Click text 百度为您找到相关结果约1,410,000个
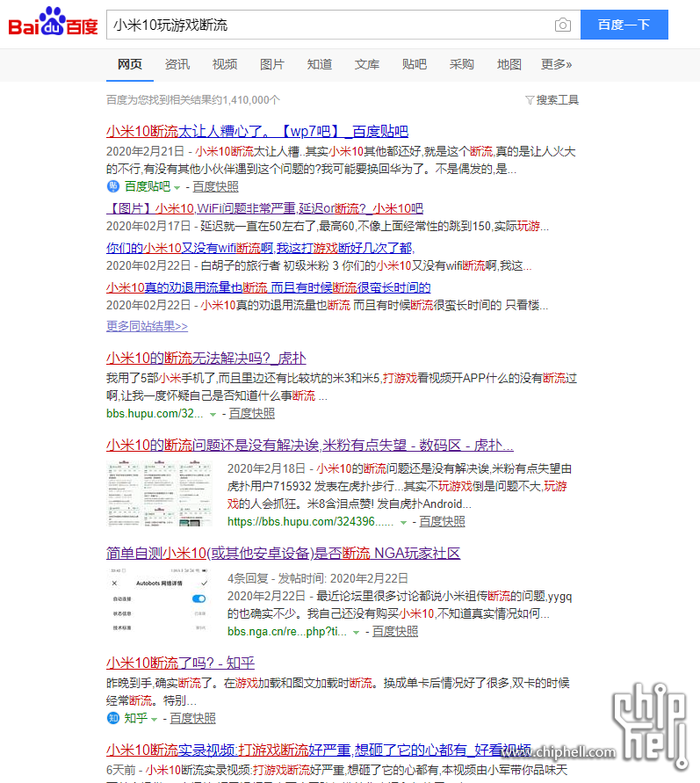The height and width of the screenshot is (783, 700). (x=193, y=100)
